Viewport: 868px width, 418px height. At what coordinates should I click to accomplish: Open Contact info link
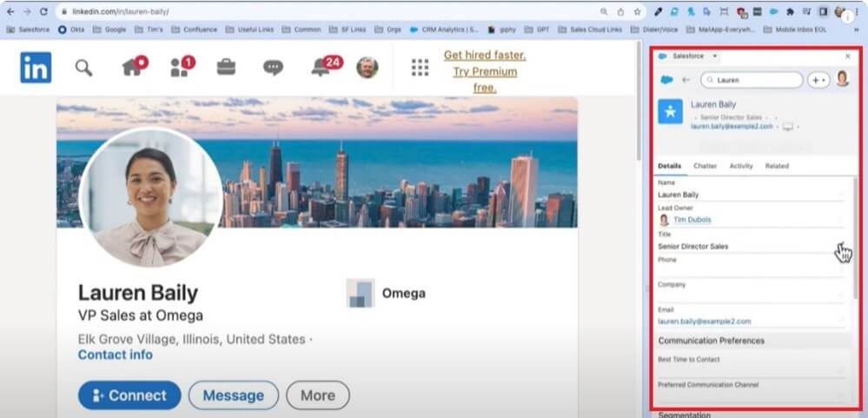tap(116, 355)
